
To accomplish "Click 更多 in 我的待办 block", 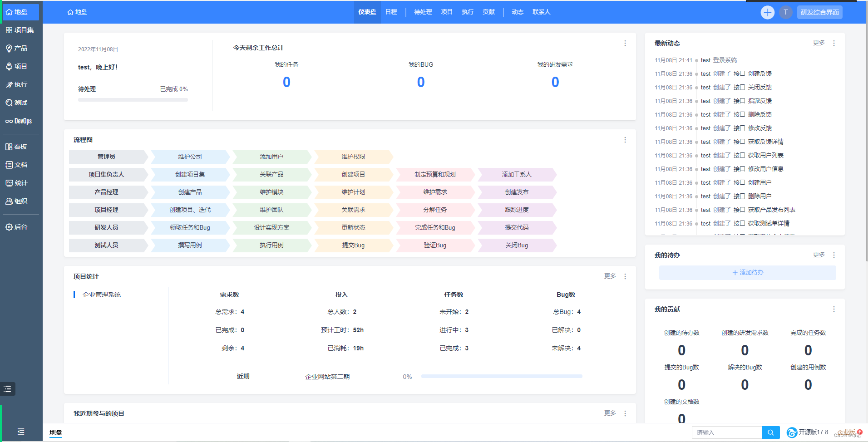I will point(819,255).
